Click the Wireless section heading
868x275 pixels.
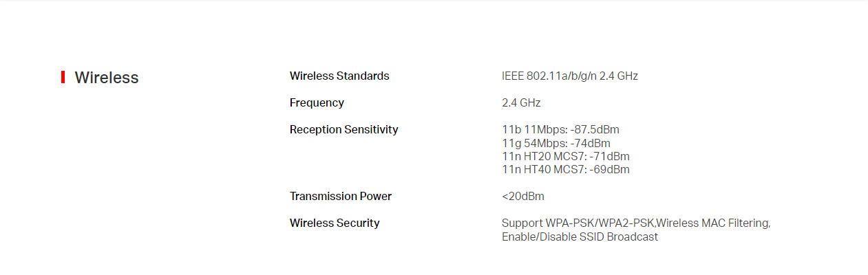(107, 78)
